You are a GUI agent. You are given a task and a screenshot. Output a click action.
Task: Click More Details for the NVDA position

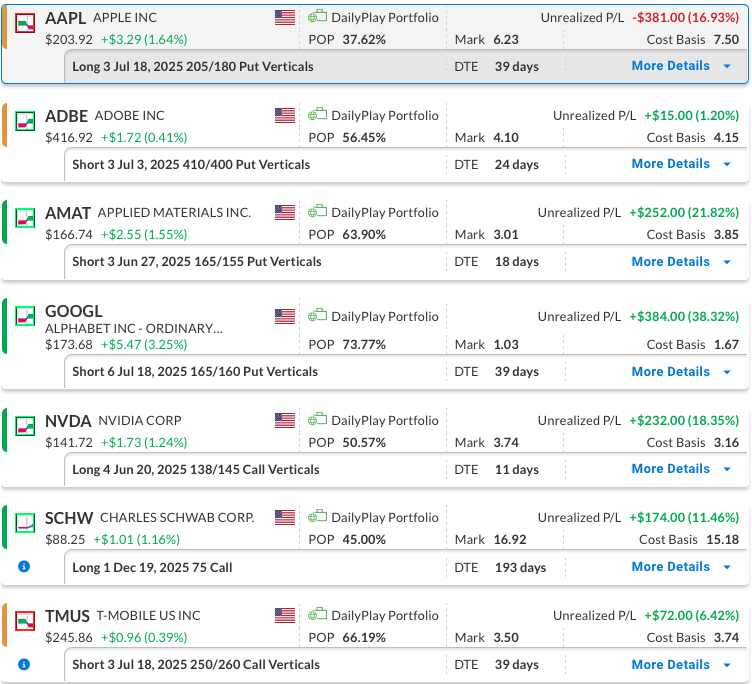670,469
